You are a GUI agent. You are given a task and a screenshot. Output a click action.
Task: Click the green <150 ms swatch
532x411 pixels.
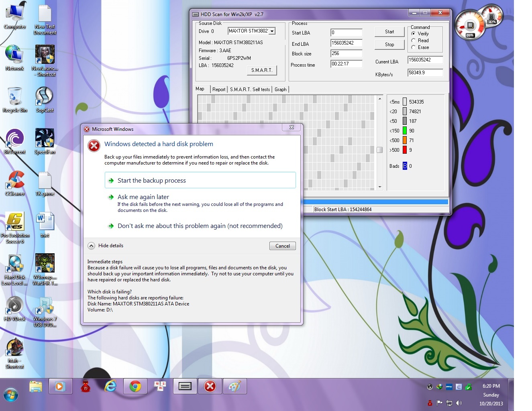coord(405,130)
